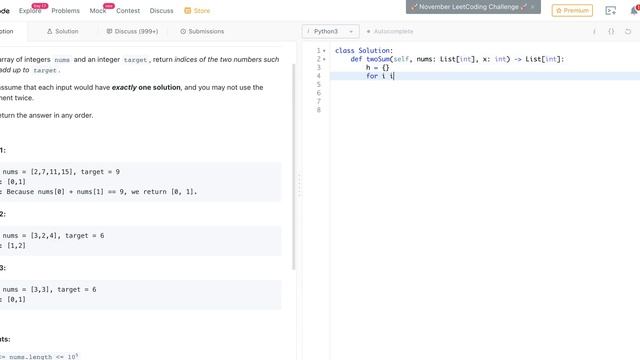Collapse the class Solution fold arrow
The width and height of the screenshot is (640, 360).
pos(324,51)
